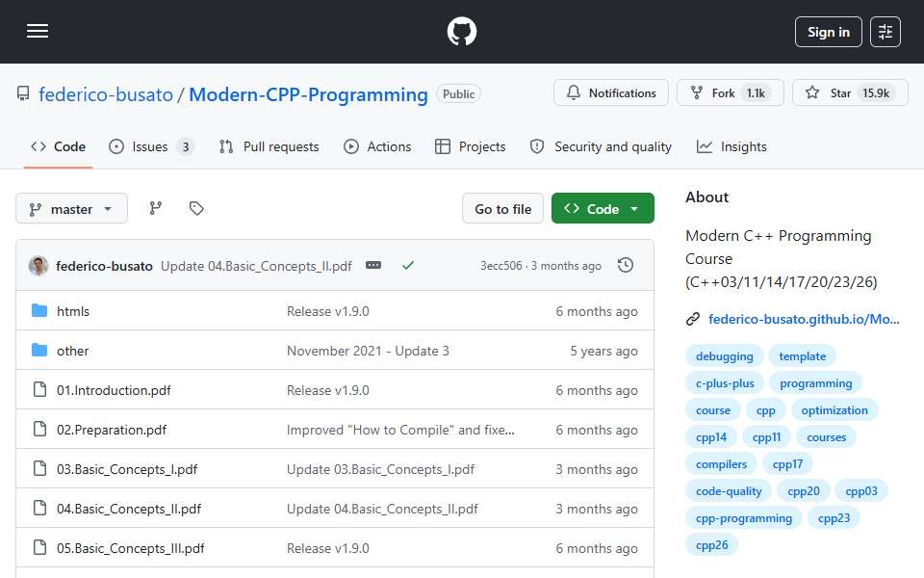Select the optimization topic tag
Image resolution: width=924 pixels, height=578 pixels.
(x=834, y=410)
